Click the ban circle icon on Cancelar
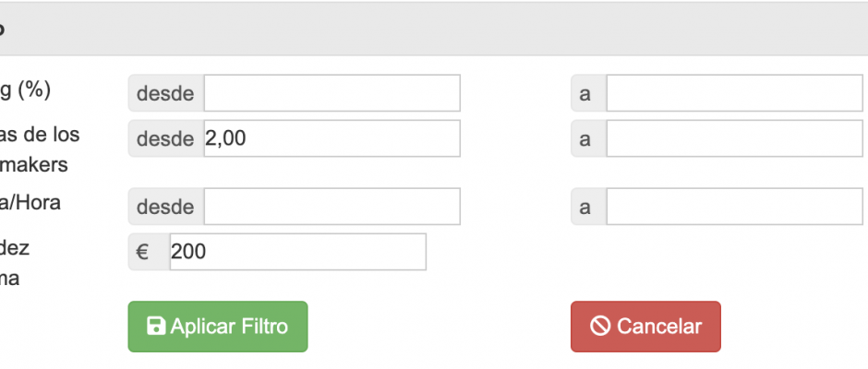 coord(600,326)
